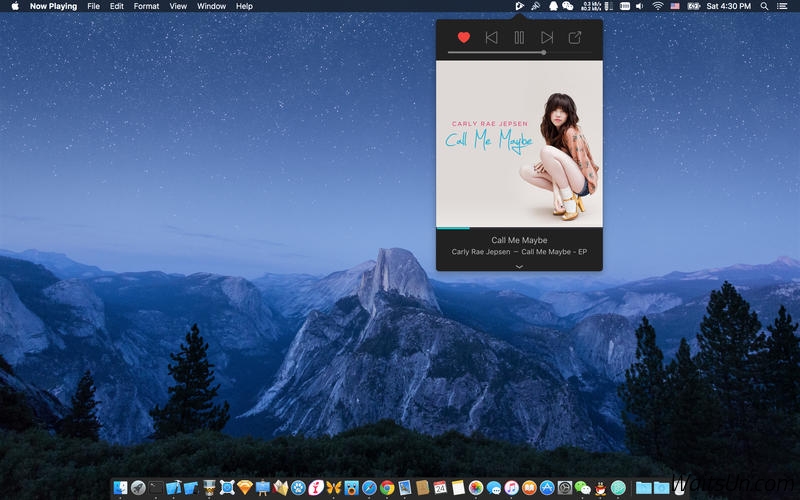Click the Call Me Maybe album artwork
800x500 pixels.
[x=519, y=143]
